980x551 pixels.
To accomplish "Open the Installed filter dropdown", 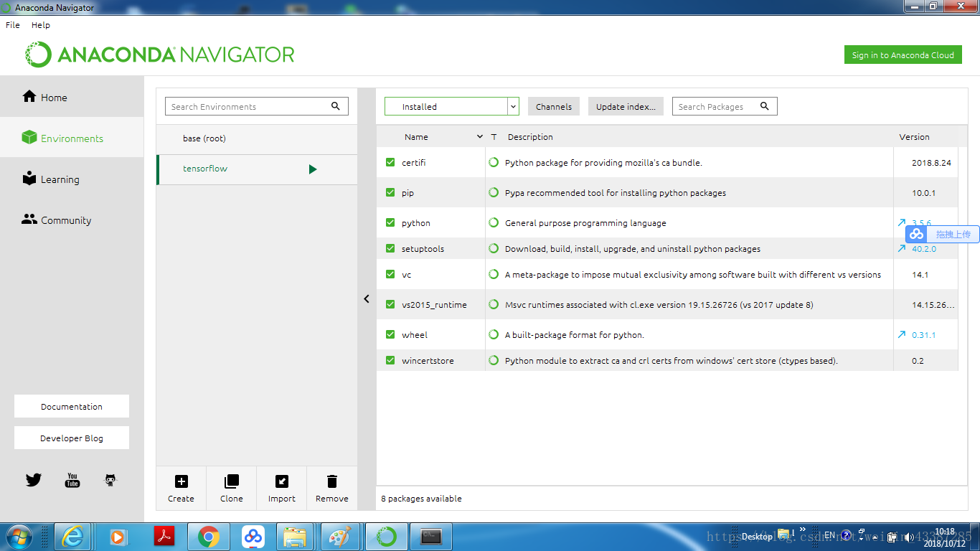I will [x=451, y=106].
